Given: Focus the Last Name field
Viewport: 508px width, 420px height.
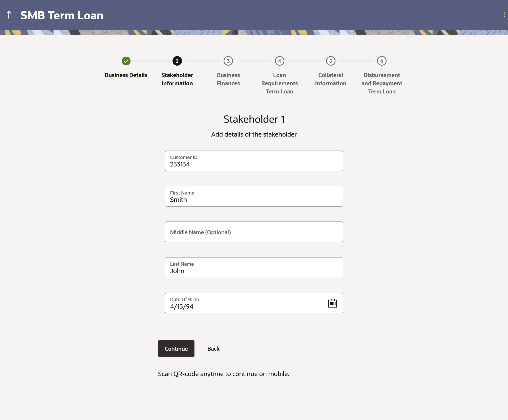Looking at the screenshot, I should [254, 268].
